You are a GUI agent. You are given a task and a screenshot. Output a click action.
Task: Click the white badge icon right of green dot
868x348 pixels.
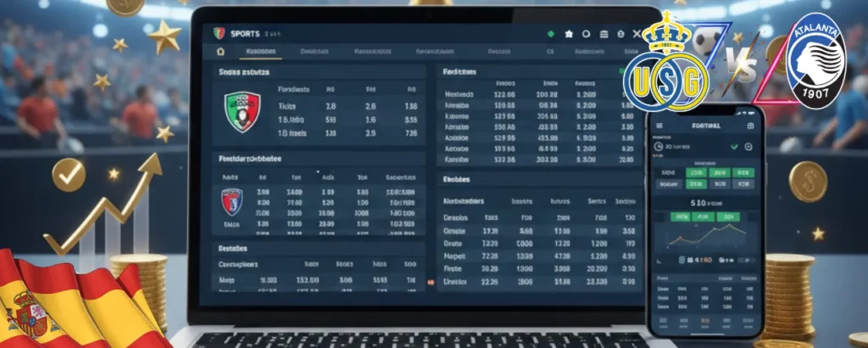[569, 34]
